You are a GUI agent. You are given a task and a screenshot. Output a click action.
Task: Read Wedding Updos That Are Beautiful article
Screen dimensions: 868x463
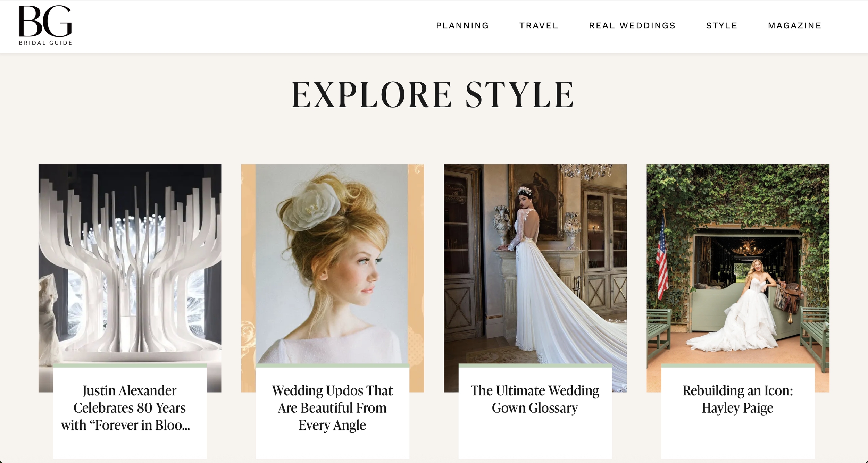(x=333, y=408)
